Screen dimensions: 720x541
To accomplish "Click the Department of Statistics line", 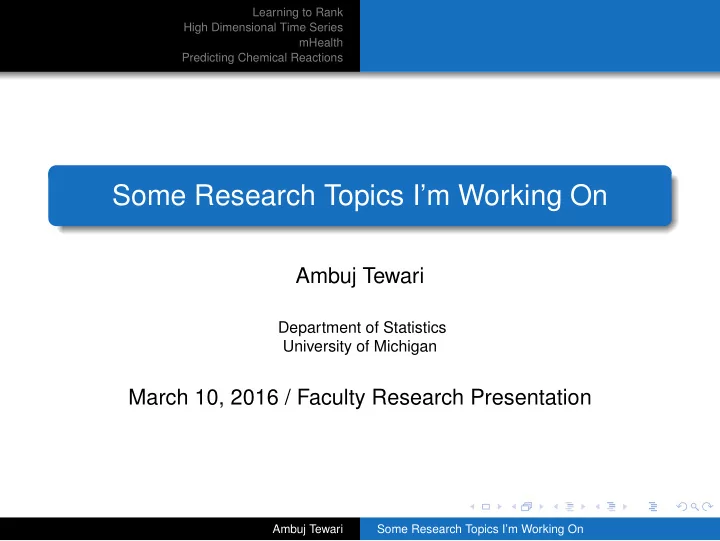I will click(362, 327).
